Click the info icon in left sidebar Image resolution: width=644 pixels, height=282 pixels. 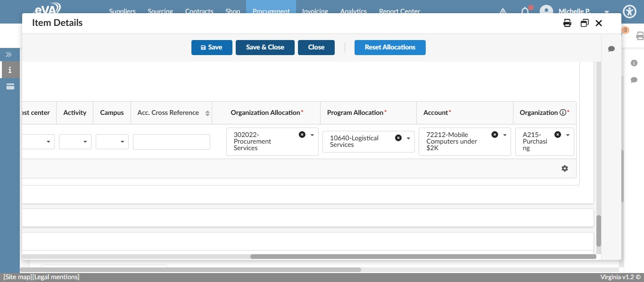[x=10, y=70]
